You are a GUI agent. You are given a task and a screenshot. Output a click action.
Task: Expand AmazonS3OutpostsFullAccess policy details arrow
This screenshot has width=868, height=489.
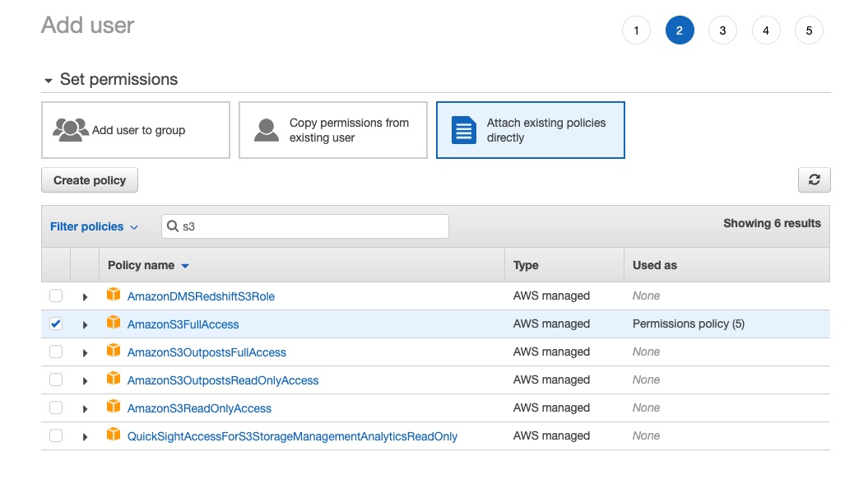85,353
